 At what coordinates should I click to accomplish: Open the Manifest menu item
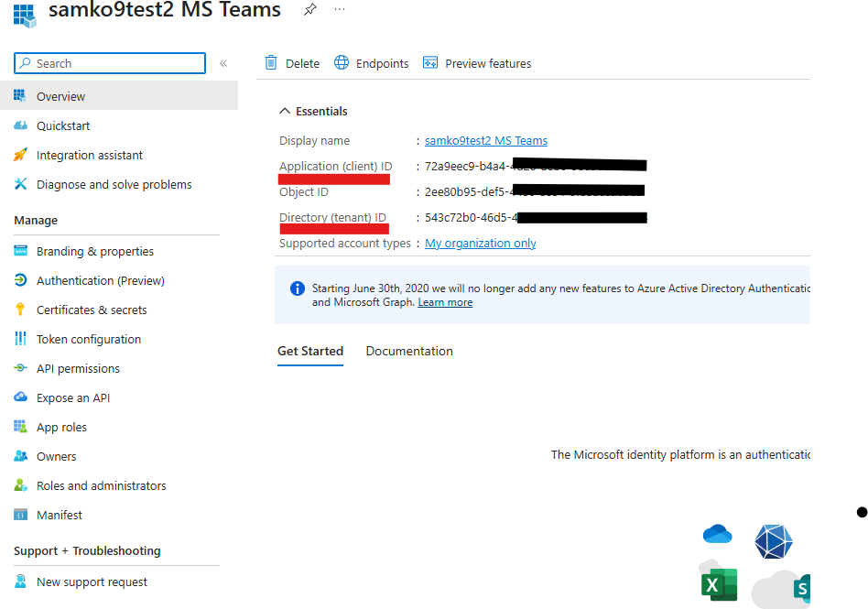pos(60,515)
